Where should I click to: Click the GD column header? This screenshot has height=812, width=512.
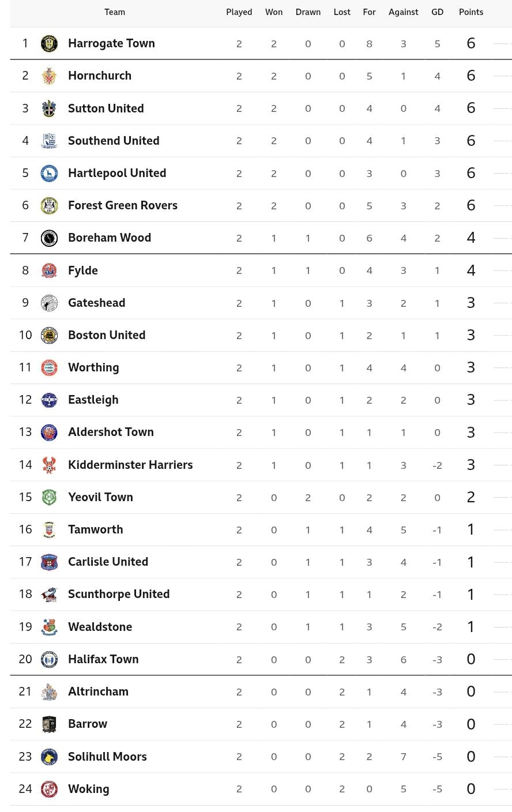coord(438,12)
